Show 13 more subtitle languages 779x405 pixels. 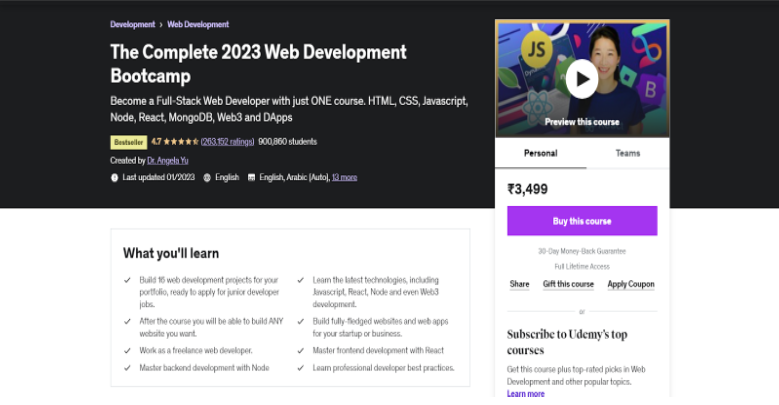[344, 177]
